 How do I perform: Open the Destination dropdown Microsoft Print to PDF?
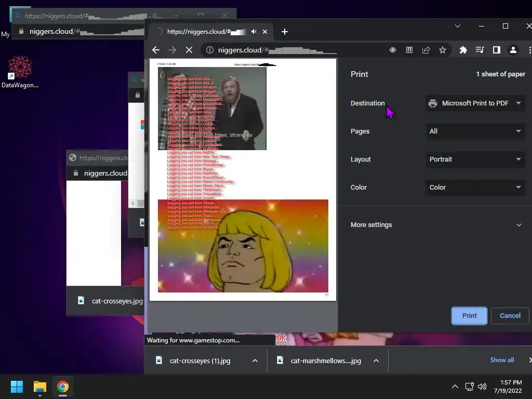coord(475,103)
